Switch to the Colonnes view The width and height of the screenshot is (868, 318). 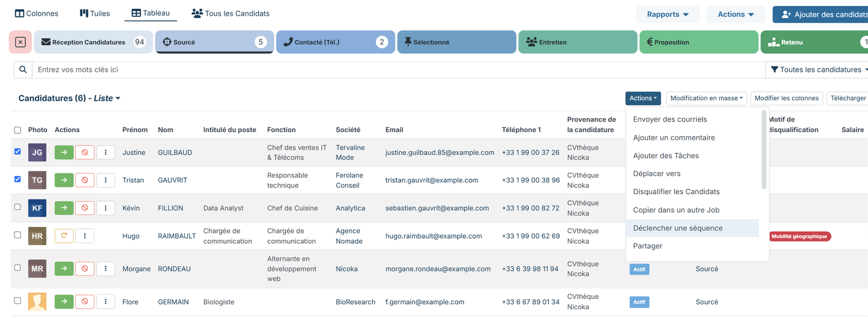click(36, 13)
